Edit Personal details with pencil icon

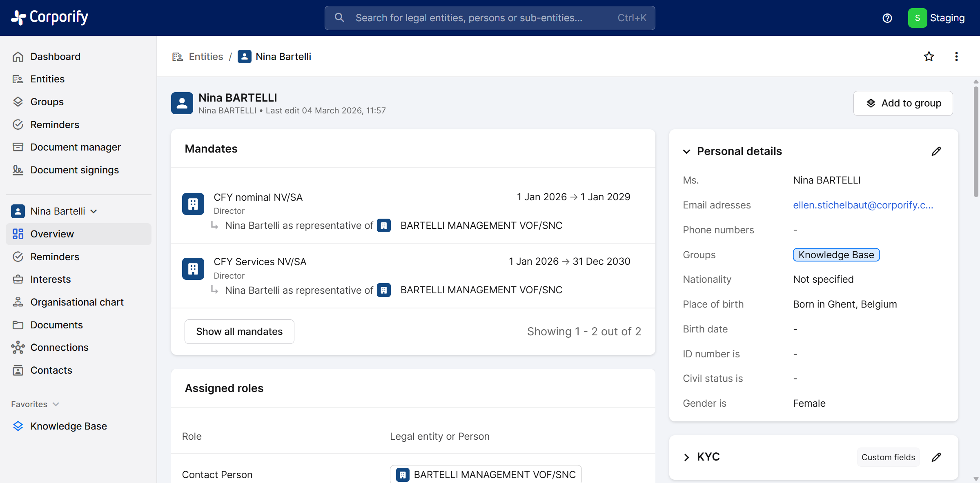click(936, 151)
